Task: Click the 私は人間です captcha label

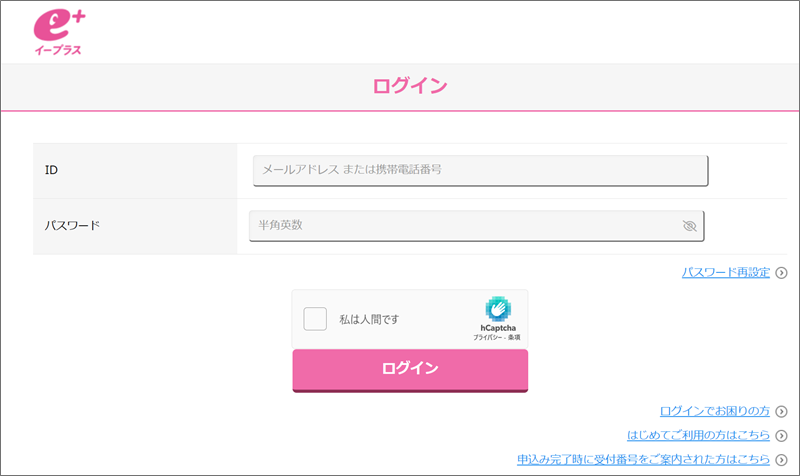Action: (x=369, y=319)
